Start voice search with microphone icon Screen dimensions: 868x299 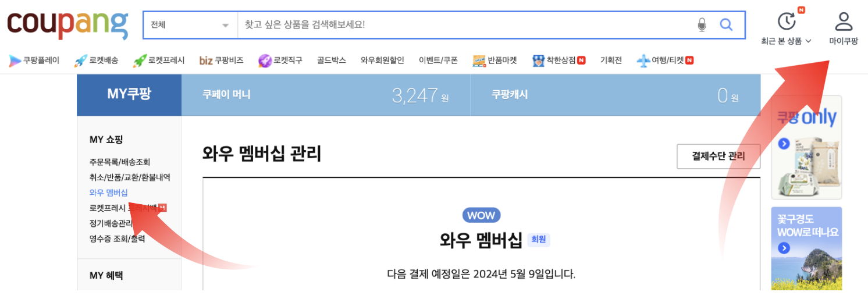click(702, 25)
